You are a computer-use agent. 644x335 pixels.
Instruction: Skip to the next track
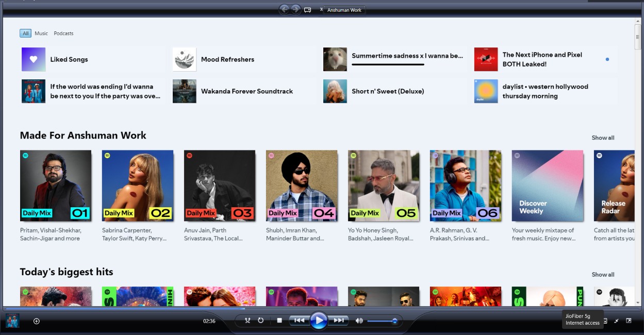pos(339,320)
